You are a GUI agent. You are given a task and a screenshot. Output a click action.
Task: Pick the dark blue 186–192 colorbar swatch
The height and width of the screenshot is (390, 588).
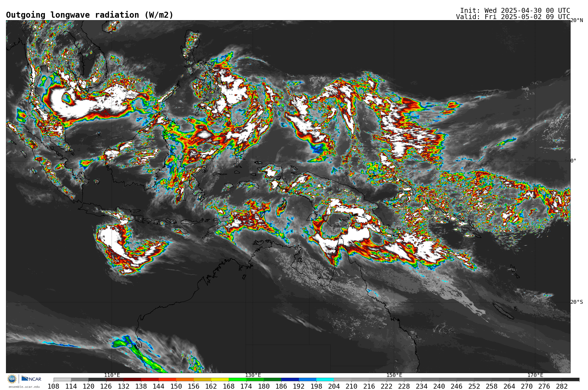(290, 380)
